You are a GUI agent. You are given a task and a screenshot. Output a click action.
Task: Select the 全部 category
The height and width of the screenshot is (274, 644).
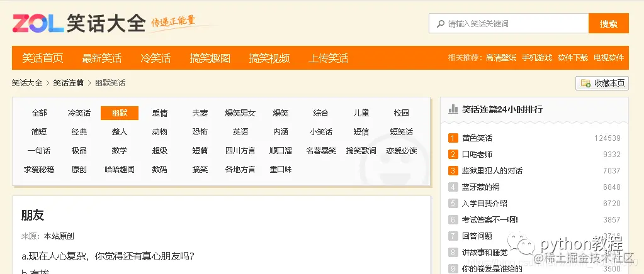[x=40, y=112]
